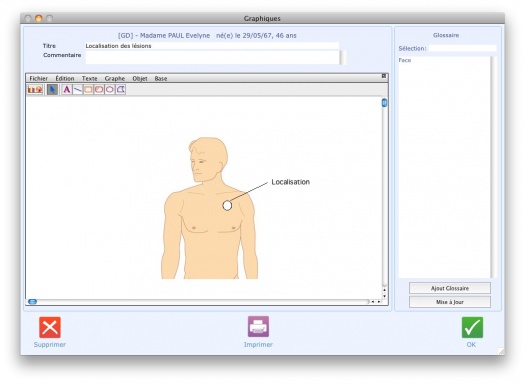The image size is (525, 383).
Task: Confirm with the green OK checkmark
Action: click(x=472, y=327)
